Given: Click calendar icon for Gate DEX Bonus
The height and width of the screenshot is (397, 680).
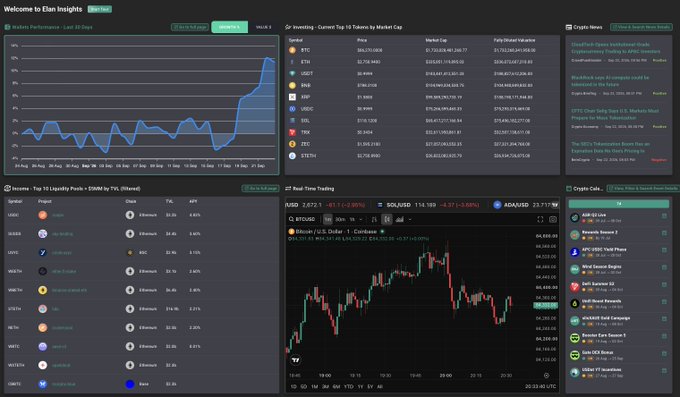Looking at the screenshot, I should 664,354.
